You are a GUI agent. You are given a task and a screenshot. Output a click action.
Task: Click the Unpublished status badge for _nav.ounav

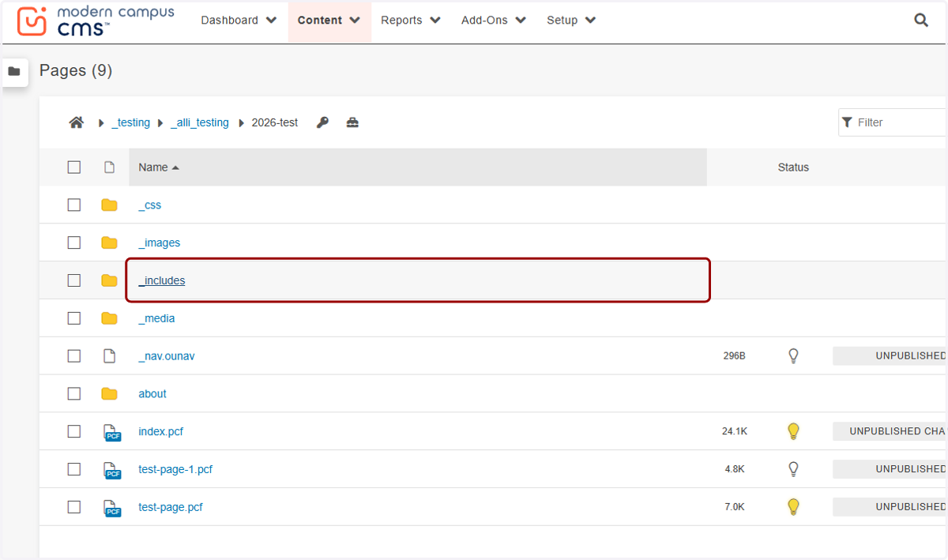[890, 356]
